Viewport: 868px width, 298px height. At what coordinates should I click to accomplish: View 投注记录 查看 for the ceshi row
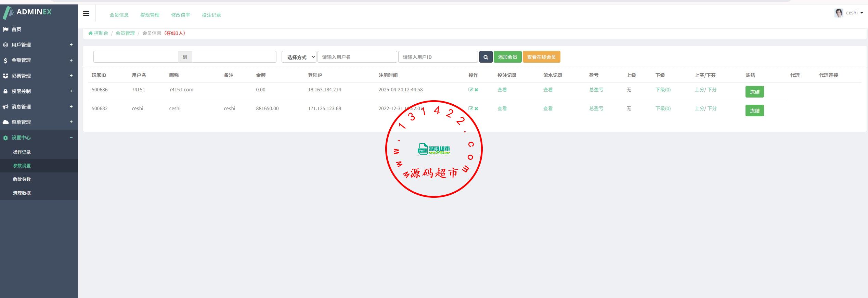coord(502,108)
